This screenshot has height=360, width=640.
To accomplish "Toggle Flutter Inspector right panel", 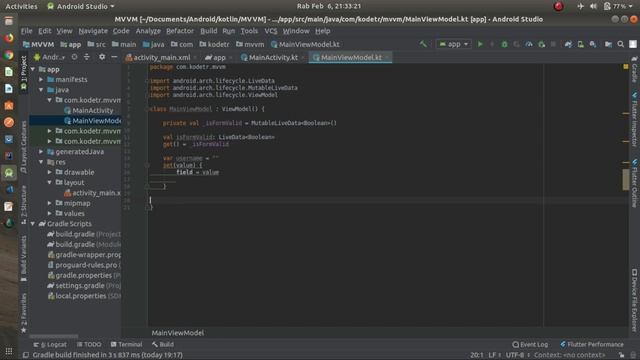I will point(634,120).
